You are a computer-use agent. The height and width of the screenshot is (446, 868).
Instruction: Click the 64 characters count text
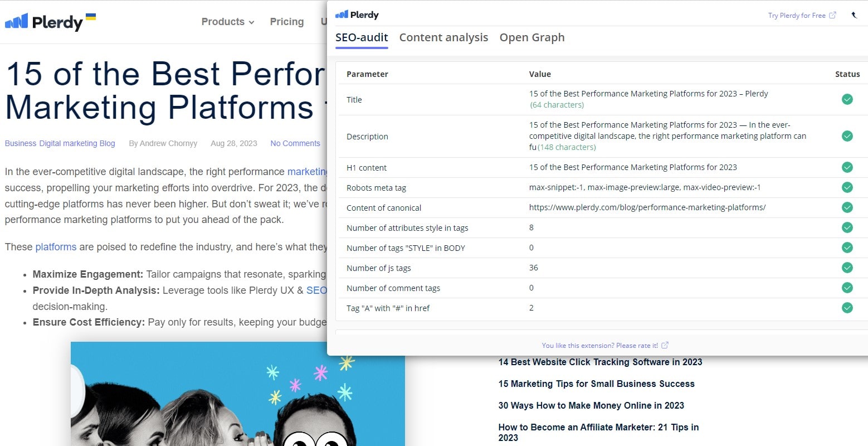557,105
